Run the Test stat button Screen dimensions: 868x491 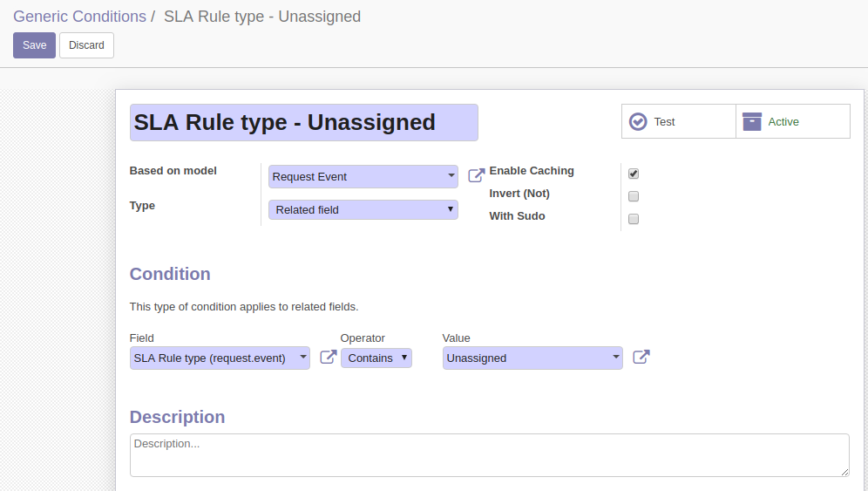[679, 121]
